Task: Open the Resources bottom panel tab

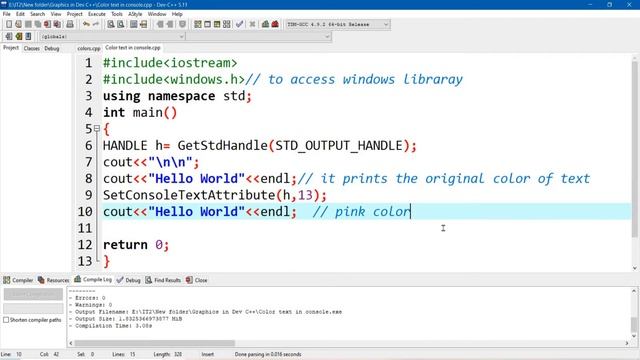Action: [53, 280]
